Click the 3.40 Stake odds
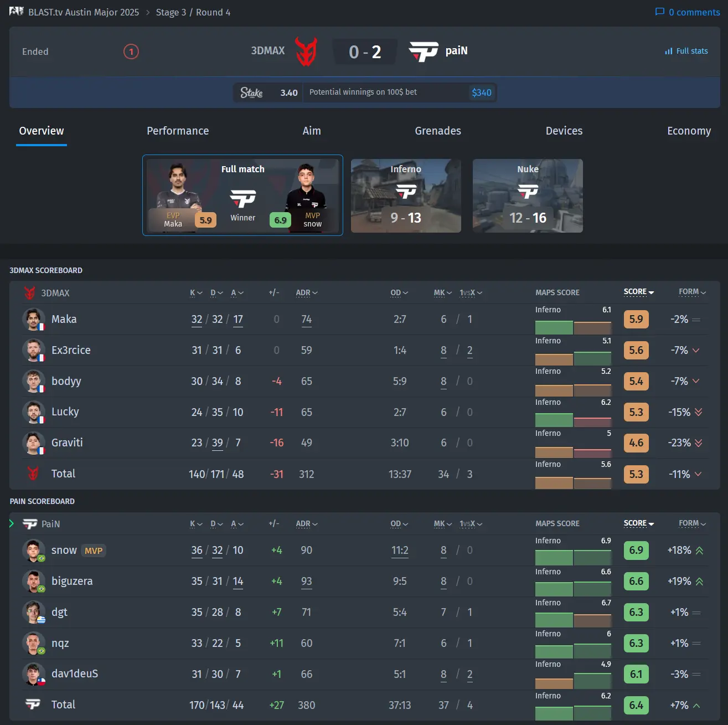The width and height of the screenshot is (728, 725). (289, 92)
